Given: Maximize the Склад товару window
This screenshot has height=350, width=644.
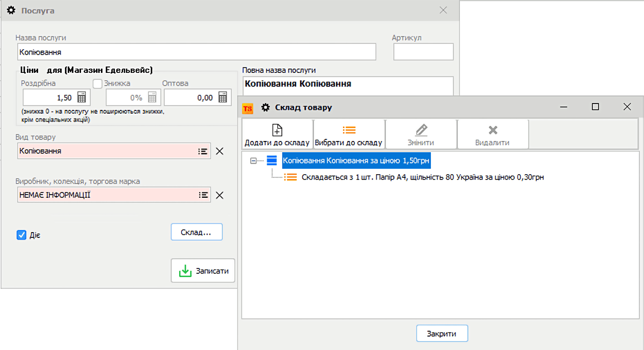Looking at the screenshot, I should (595, 107).
